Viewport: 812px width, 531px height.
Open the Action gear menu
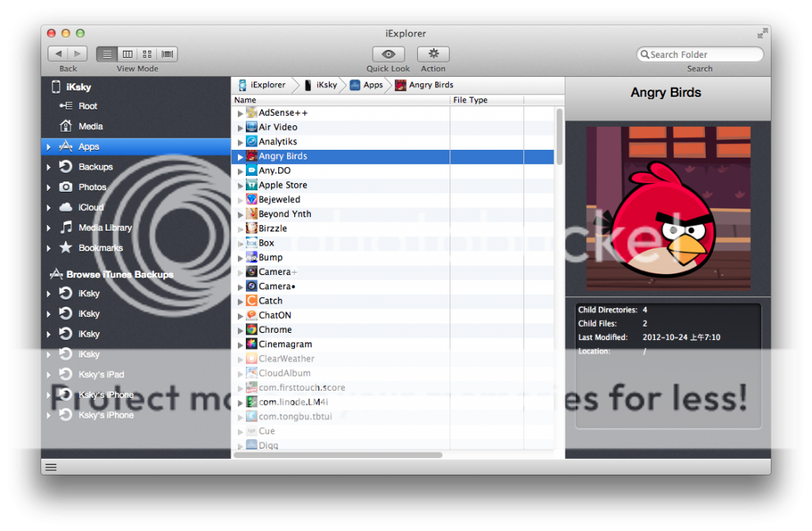433,54
